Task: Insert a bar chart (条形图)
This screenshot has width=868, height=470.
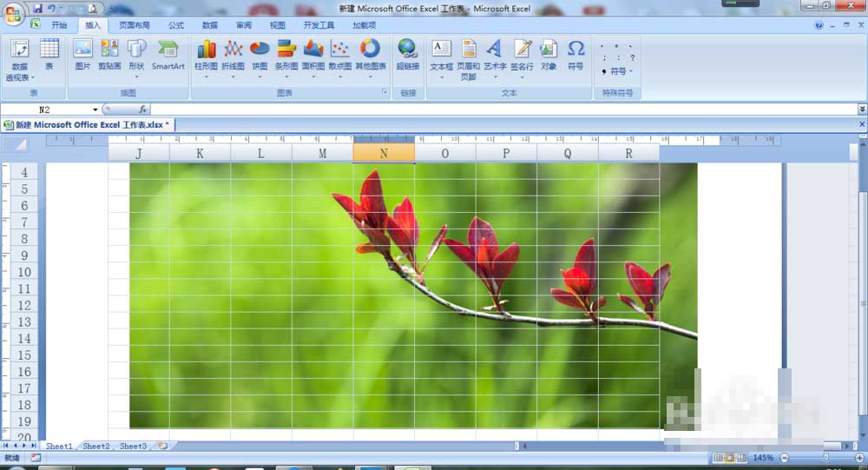Action: pos(286,57)
